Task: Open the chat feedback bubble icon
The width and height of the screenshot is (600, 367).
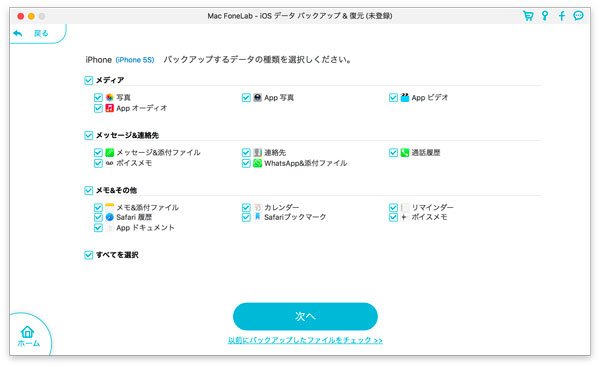Action: tap(578, 16)
